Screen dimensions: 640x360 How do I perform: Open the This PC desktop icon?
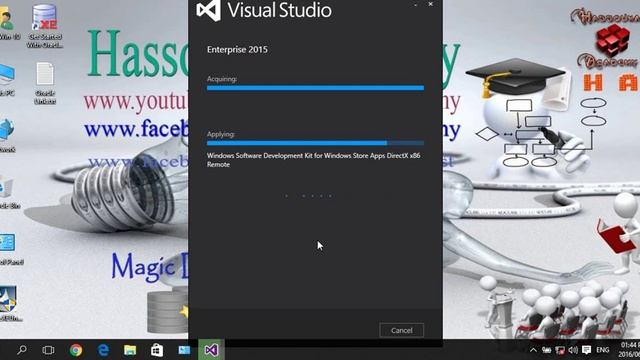[7, 80]
